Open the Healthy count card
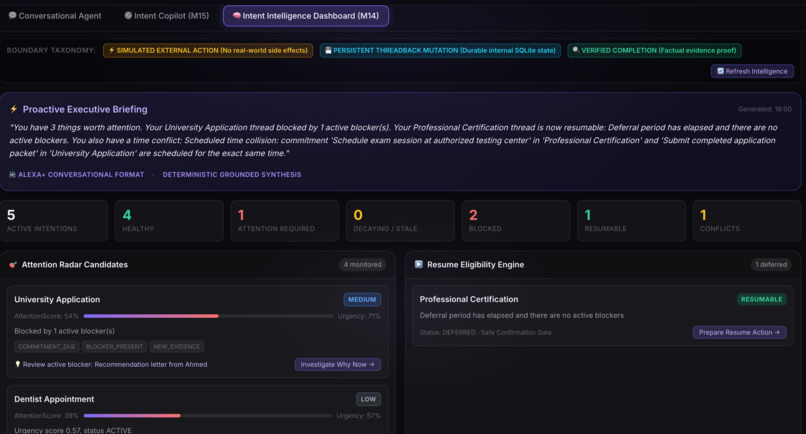806x434 pixels. [169, 221]
